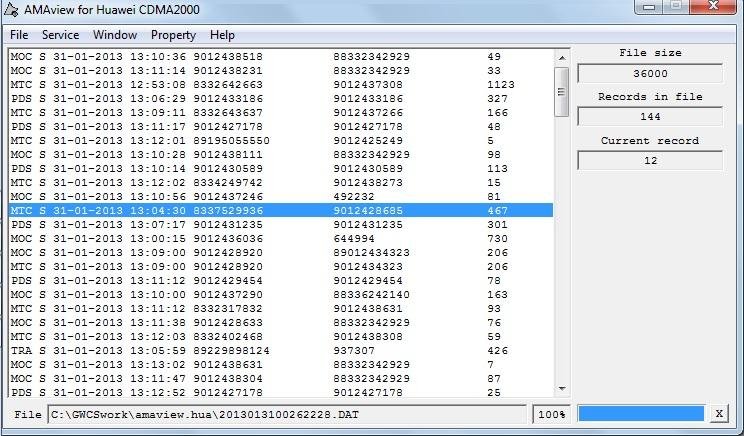The image size is (744, 436).
Task: Click the Current record field showing 12
Action: click(x=650, y=160)
